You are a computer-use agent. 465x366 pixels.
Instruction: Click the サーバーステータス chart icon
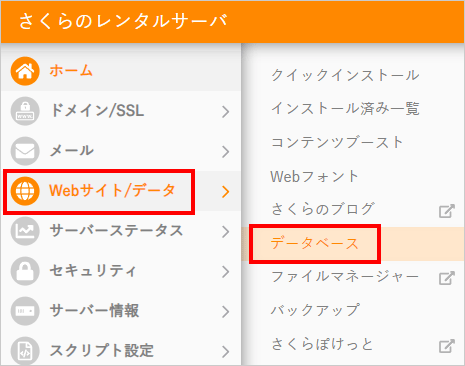coord(25,231)
